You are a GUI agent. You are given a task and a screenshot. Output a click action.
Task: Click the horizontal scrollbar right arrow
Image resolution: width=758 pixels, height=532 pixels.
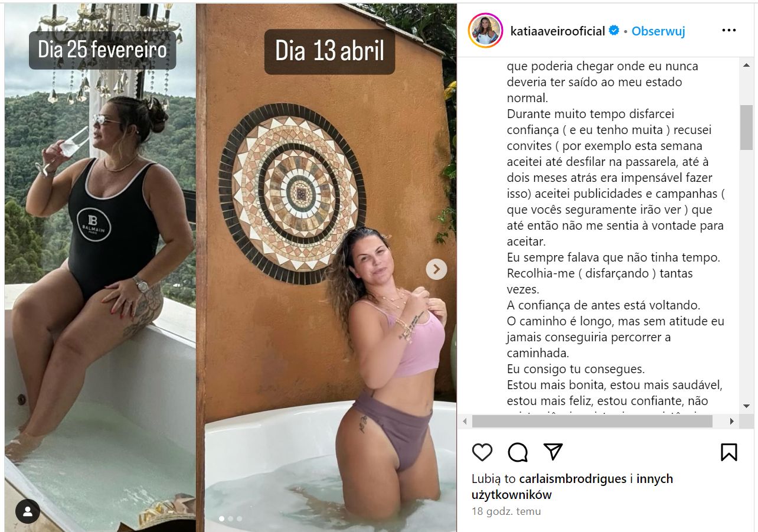coord(731,422)
